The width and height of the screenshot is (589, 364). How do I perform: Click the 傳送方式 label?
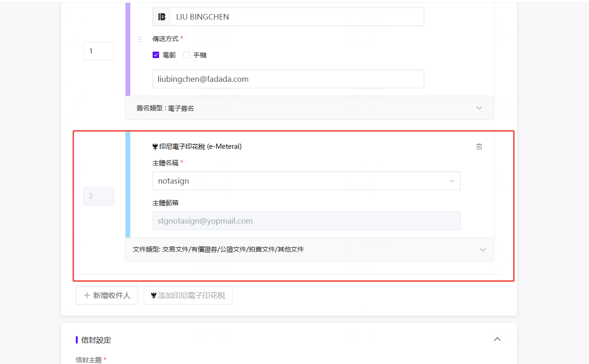point(166,39)
